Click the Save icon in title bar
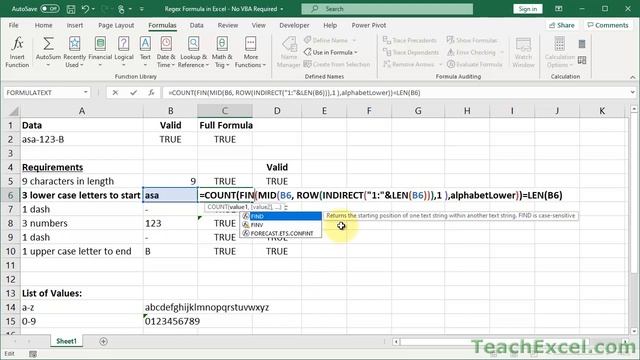Image resolution: width=640 pixels, height=360 pixels. point(71,9)
